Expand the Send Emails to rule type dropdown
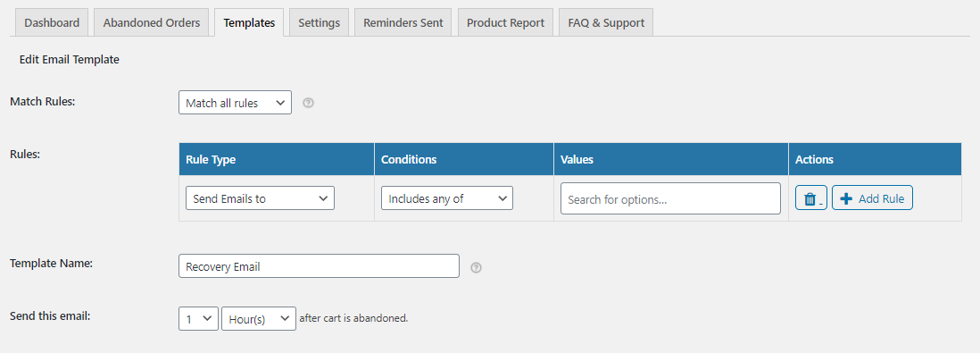This screenshot has width=980, height=353. pyautogui.click(x=260, y=198)
